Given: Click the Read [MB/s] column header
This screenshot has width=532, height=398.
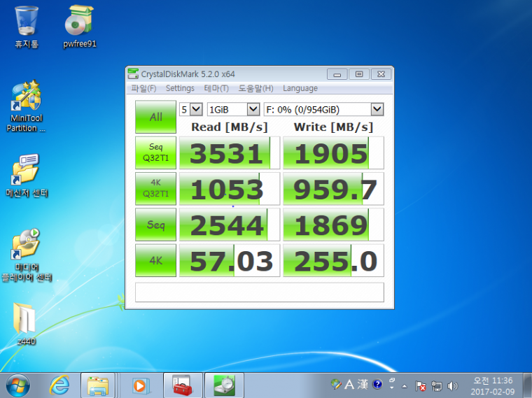Looking at the screenshot, I should (x=230, y=127).
